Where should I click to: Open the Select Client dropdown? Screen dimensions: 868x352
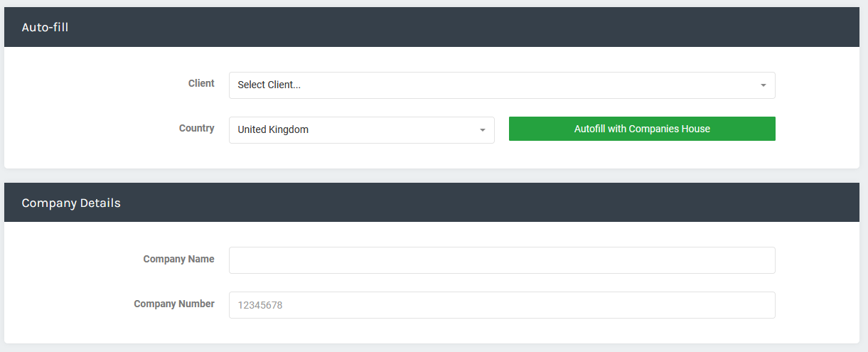[502, 85]
